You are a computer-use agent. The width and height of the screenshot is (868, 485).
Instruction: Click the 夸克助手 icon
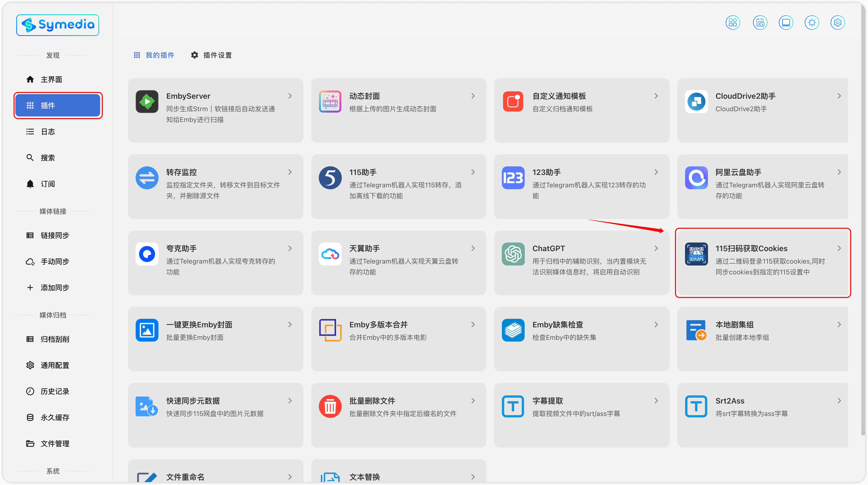tap(147, 254)
